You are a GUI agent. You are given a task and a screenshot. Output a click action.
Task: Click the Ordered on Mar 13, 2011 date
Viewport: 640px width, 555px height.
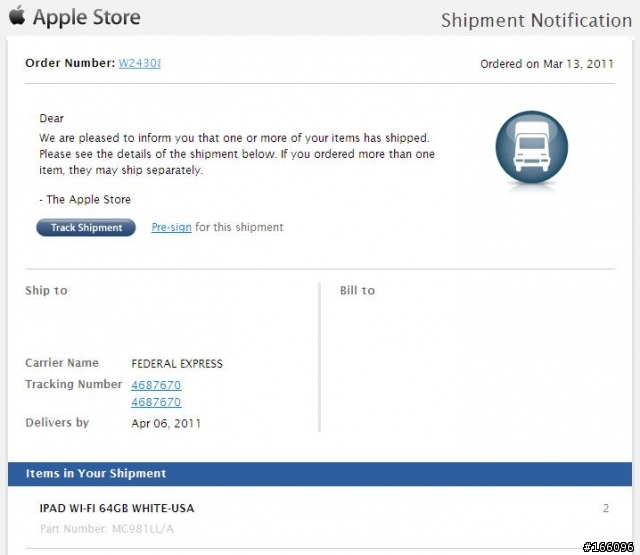pyautogui.click(x=547, y=64)
